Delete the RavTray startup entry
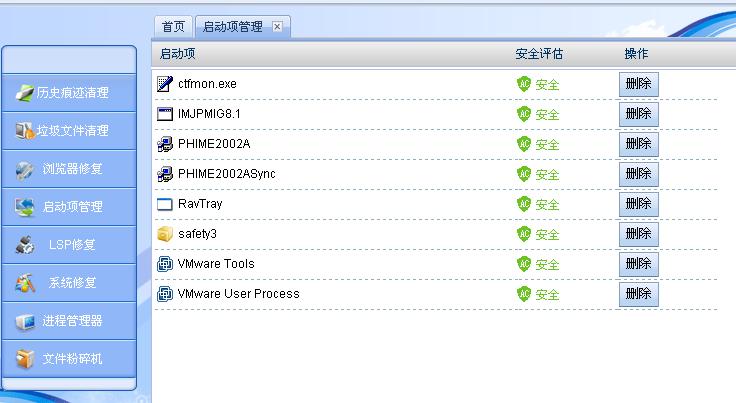Screen dimensions: 736x403 click(x=638, y=204)
